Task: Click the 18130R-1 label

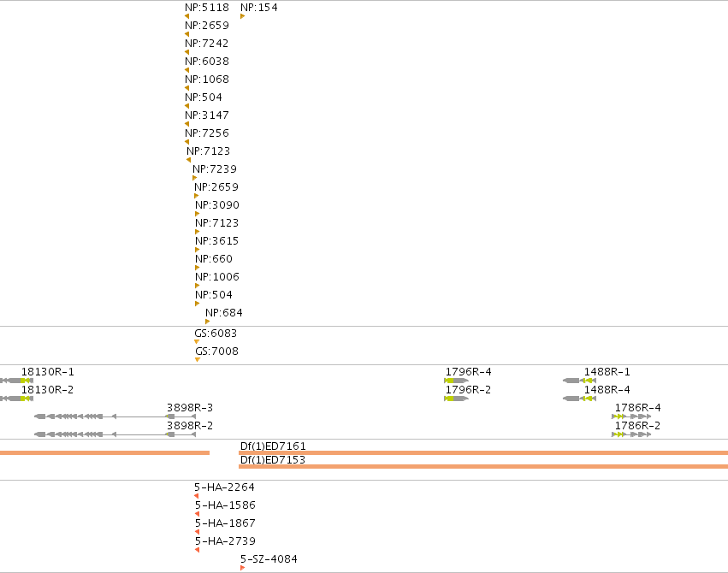Action: [47, 372]
